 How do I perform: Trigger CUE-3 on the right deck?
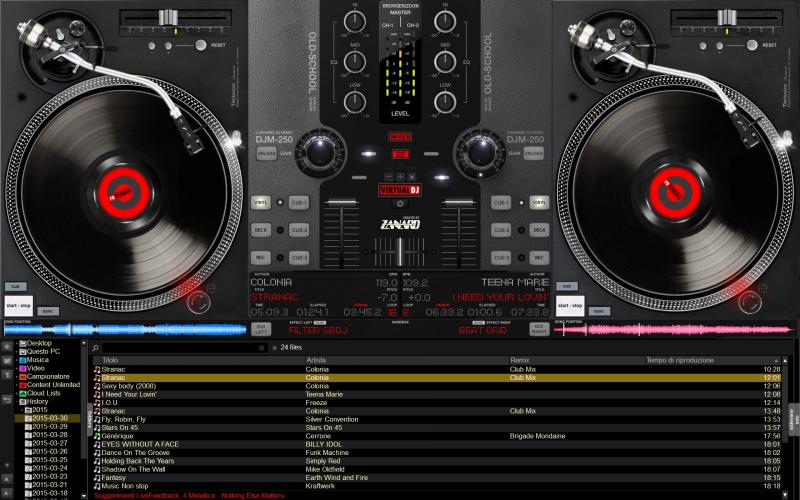click(501, 258)
